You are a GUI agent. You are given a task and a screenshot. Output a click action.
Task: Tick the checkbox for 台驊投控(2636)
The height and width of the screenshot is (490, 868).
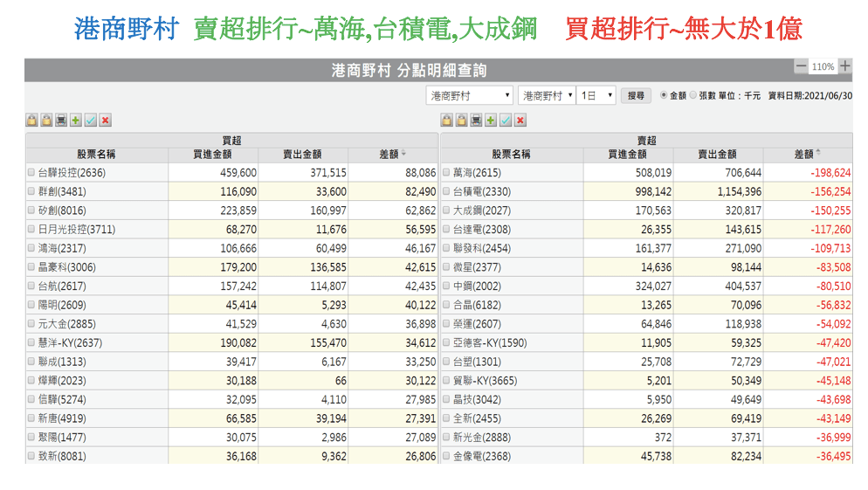32,173
